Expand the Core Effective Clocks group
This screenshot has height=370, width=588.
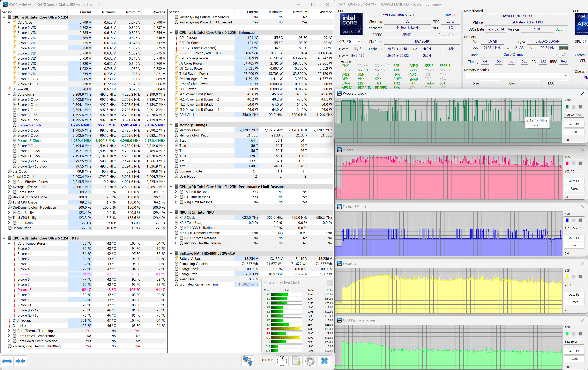[x=9, y=182]
